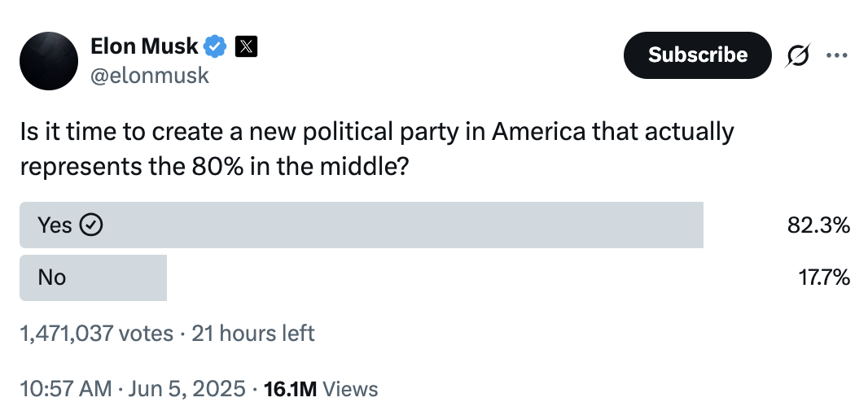Open Grok via the slashed-circle icon
868x415 pixels.
click(798, 55)
